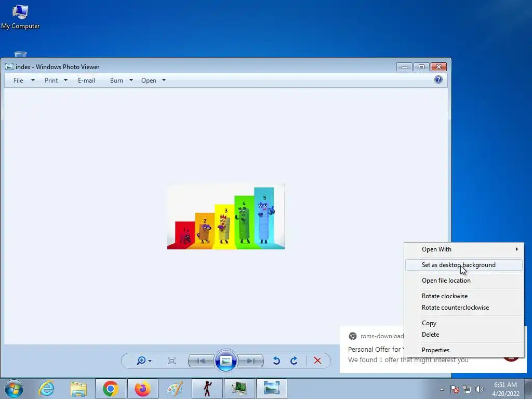Open the Windows Start menu
This screenshot has width=532, height=399.
point(14,389)
